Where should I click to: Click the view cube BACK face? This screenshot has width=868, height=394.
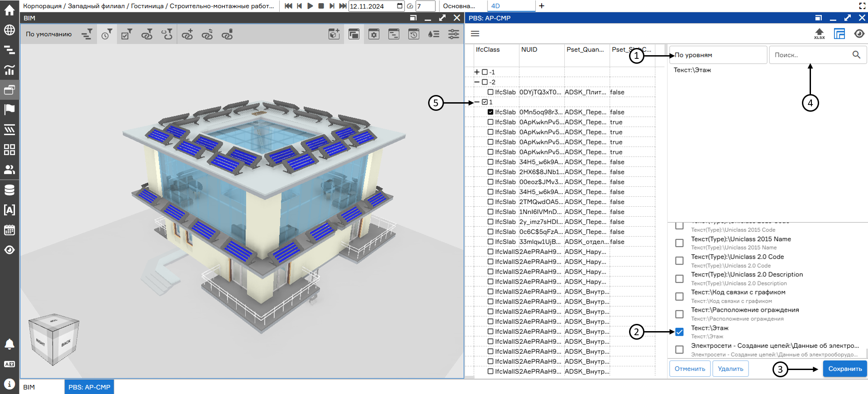tap(66, 343)
